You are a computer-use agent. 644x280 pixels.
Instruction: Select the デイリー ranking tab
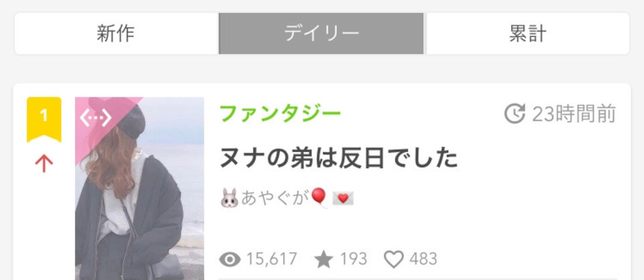[x=321, y=33]
